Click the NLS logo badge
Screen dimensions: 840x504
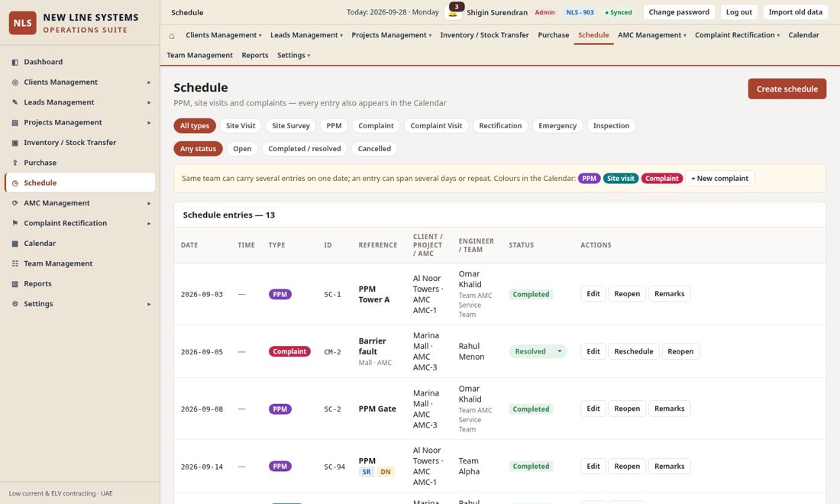click(x=22, y=23)
